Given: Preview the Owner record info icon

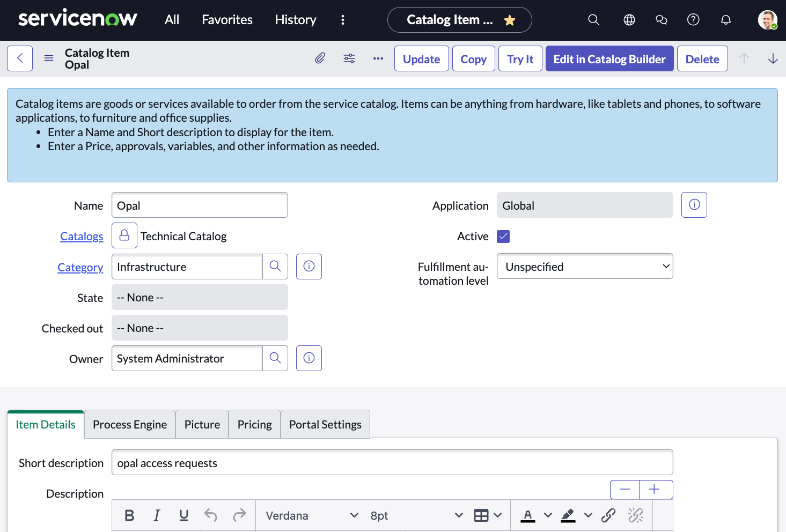Looking at the screenshot, I should click(309, 358).
